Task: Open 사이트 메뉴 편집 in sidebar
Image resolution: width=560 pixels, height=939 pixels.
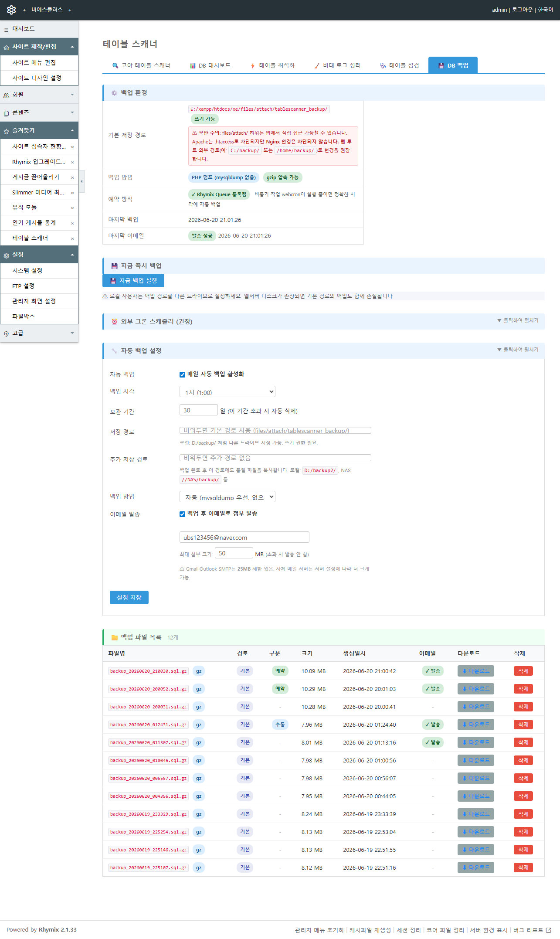Action: click(39, 63)
